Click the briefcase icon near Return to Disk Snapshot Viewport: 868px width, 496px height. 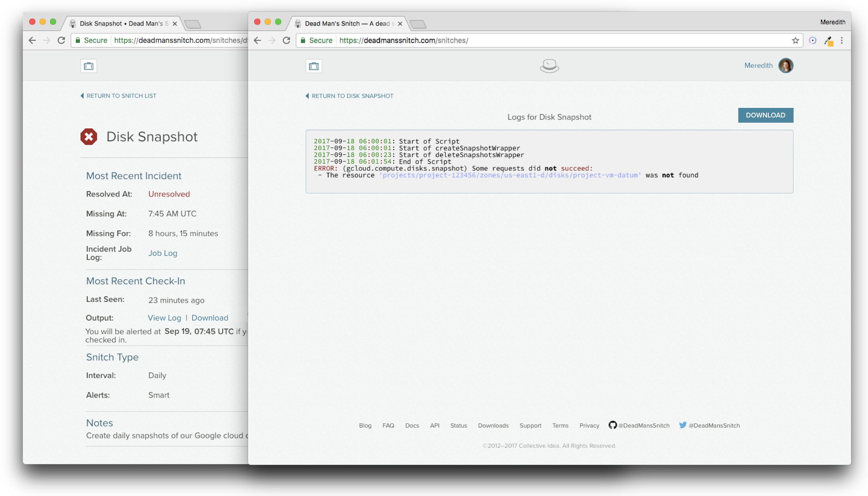tap(313, 66)
